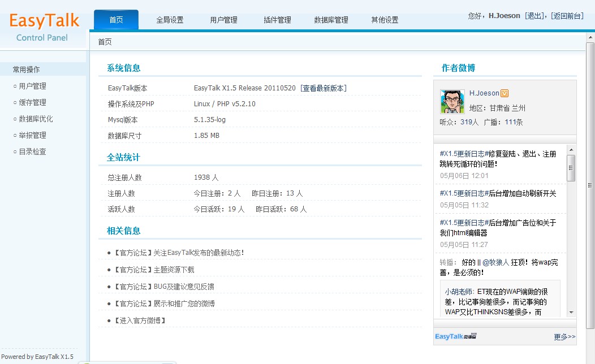Viewport: 595px width, 364px height.
Task: Click the 查看最新版本 link
Action: coord(323,88)
